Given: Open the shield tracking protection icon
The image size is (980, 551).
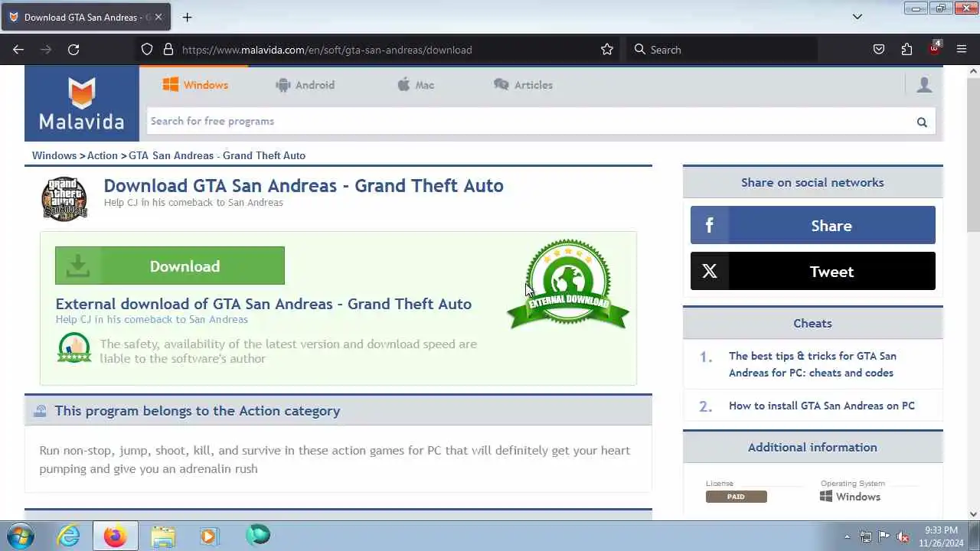Looking at the screenshot, I should pyautogui.click(x=147, y=50).
